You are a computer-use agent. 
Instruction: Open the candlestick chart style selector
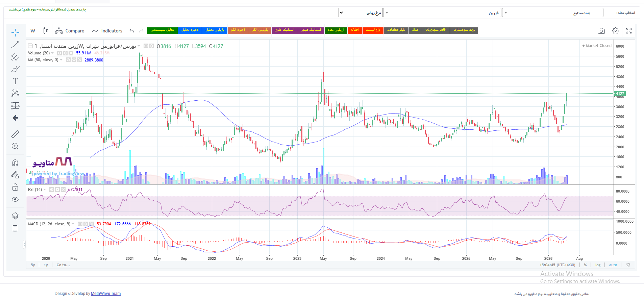(x=46, y=31)
